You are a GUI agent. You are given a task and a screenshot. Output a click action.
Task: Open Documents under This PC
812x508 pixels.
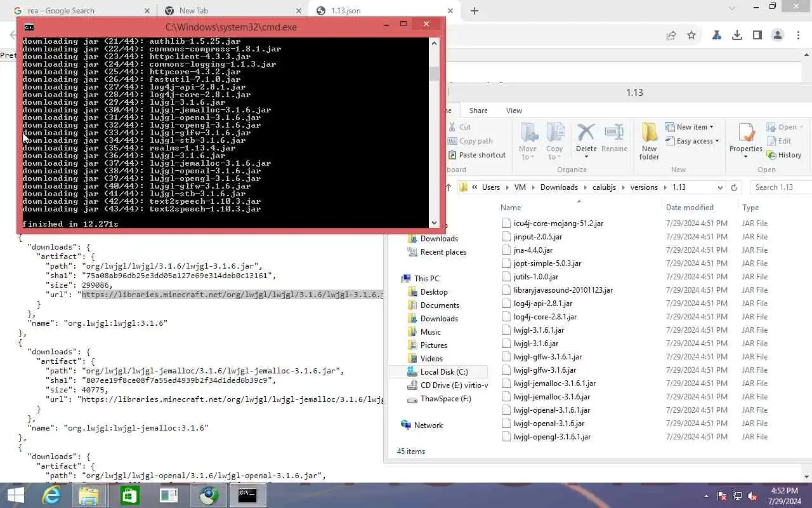pos(440,305)
